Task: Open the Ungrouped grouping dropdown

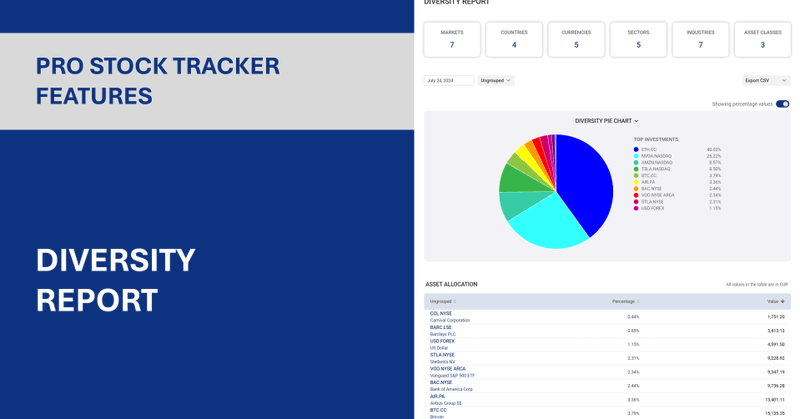Action: click(496, 81)
